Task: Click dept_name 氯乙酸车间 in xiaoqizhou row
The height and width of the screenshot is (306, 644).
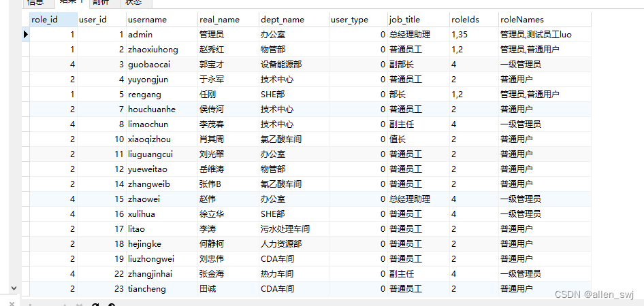Action: (294, 139)
